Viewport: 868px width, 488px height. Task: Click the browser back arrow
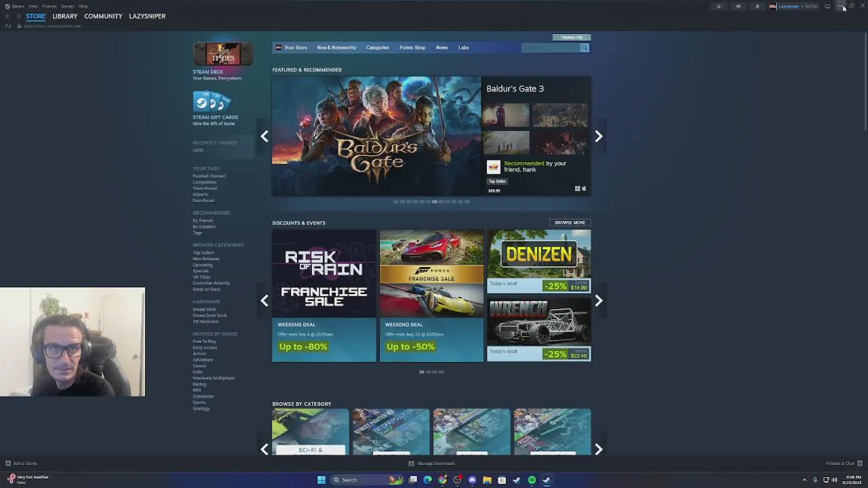(x=7, y=16)
